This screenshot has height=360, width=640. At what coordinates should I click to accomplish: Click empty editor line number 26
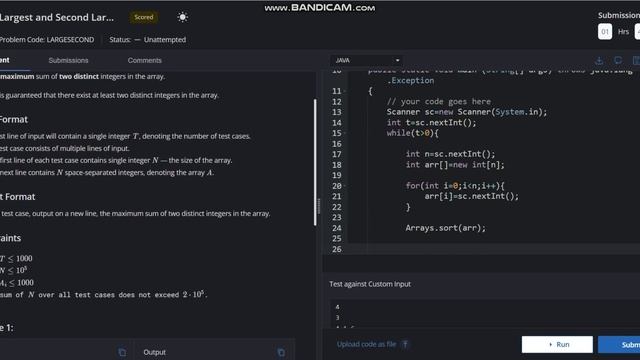(336, 249)
